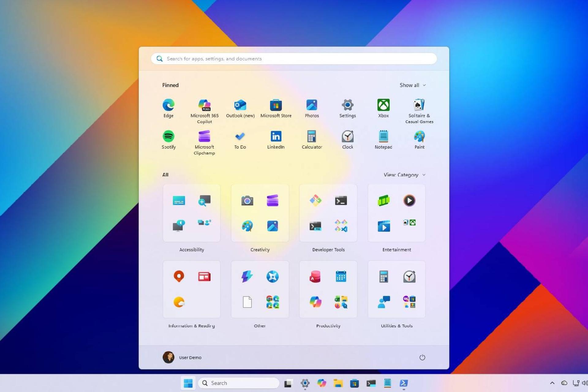Click the power button
Image resolution: width=588 pixels, height=392 pixels.
pyautogui.click(x=422, y=357)
